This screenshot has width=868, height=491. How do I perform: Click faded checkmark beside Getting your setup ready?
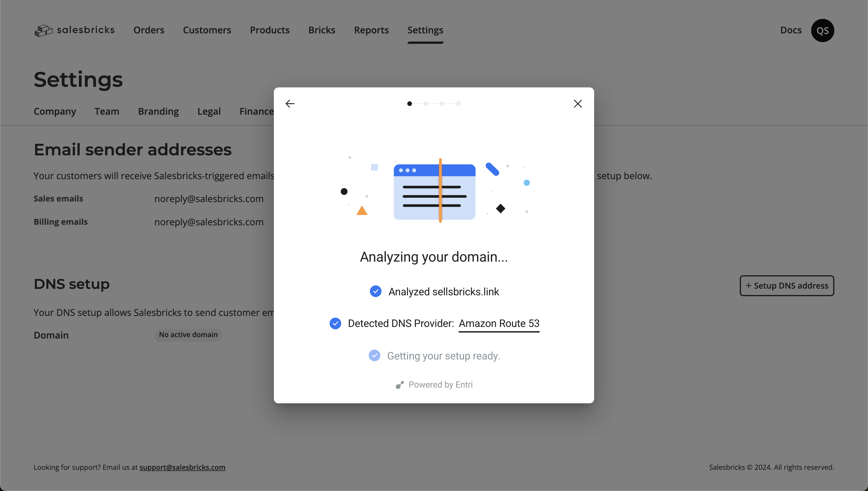374,355
